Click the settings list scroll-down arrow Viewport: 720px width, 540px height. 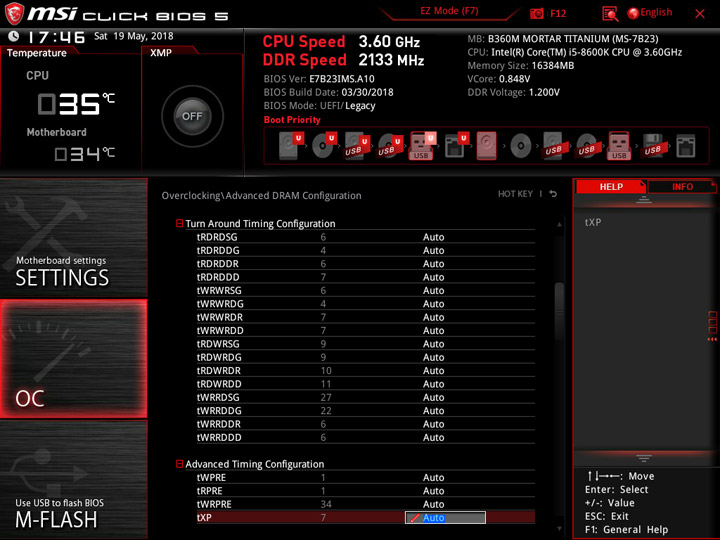tap(559, 529)
